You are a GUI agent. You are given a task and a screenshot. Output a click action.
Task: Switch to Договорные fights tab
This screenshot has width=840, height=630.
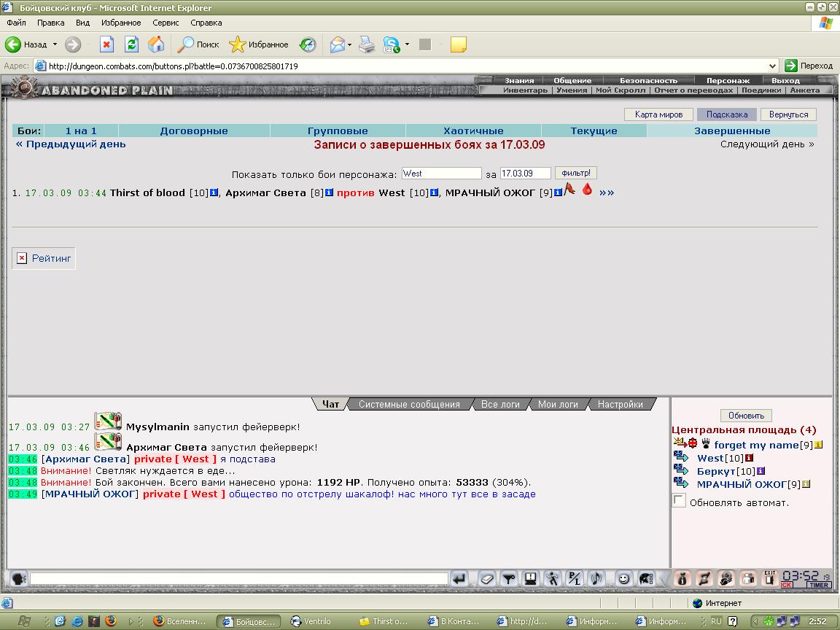point(194,131)
